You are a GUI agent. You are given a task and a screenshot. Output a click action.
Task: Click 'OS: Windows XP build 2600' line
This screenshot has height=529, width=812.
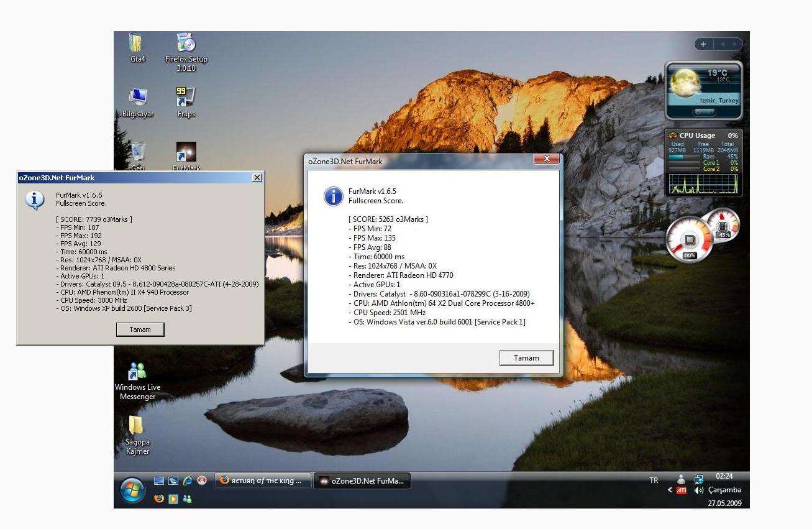[x=124, y=308]
